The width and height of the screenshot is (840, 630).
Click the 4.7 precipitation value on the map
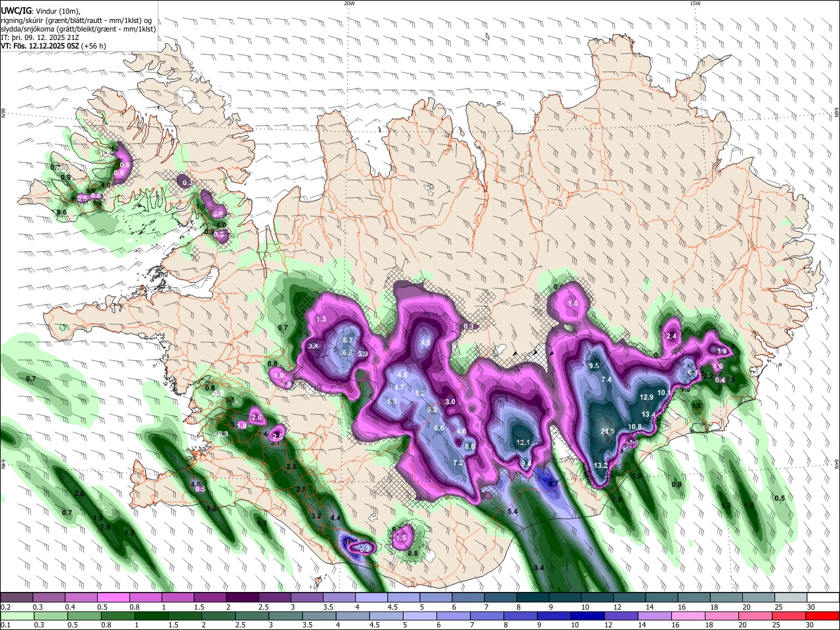click(x=399, y=387)
